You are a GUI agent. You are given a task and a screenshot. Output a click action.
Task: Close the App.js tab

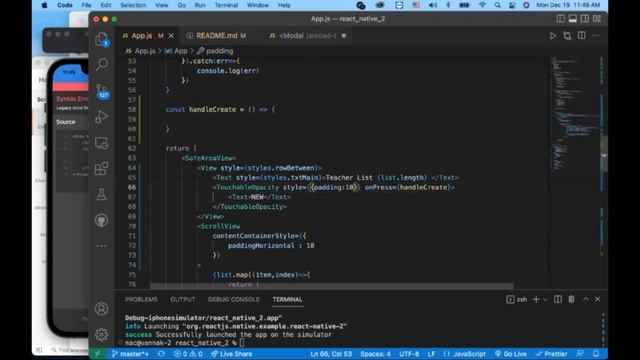[171, 36]
